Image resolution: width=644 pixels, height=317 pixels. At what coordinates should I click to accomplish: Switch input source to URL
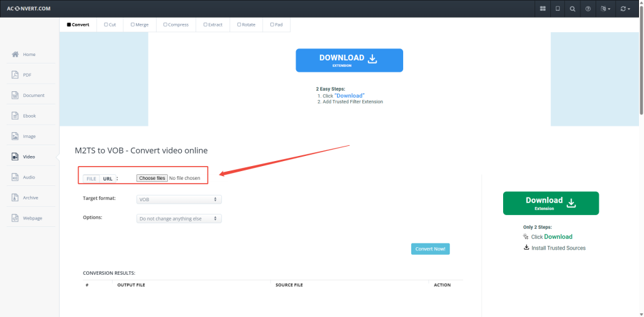[x=108, y=179]
